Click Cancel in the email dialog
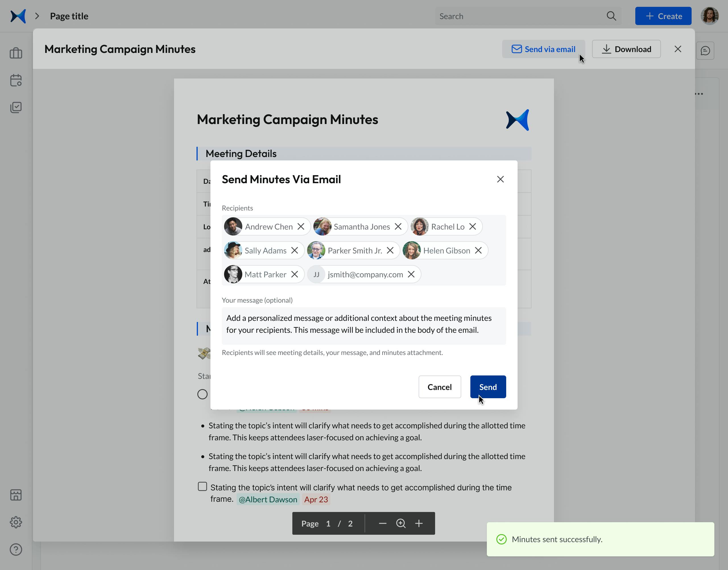 point(439,387)
